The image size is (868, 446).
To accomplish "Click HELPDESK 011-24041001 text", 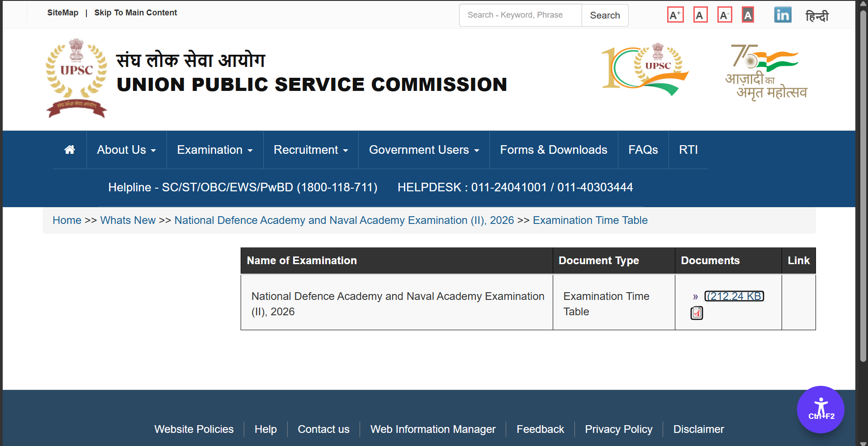I will (515, 187).
